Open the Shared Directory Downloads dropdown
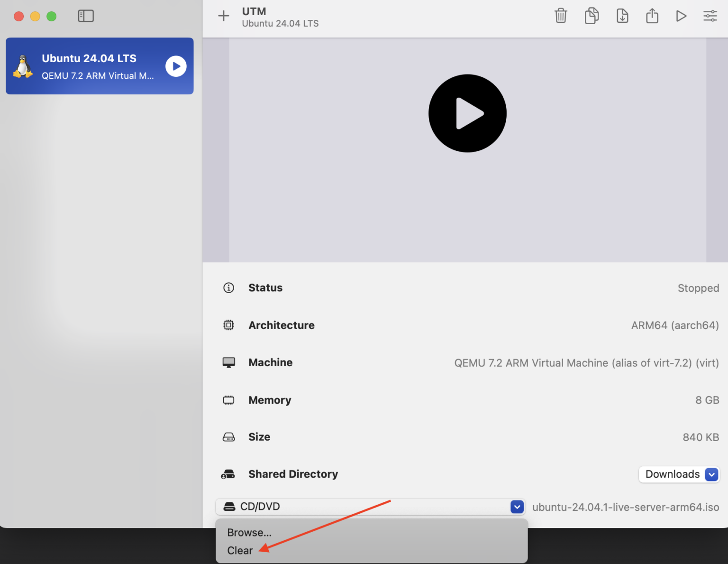This screenshot has width=728, height=564. (x=679, y=474)
